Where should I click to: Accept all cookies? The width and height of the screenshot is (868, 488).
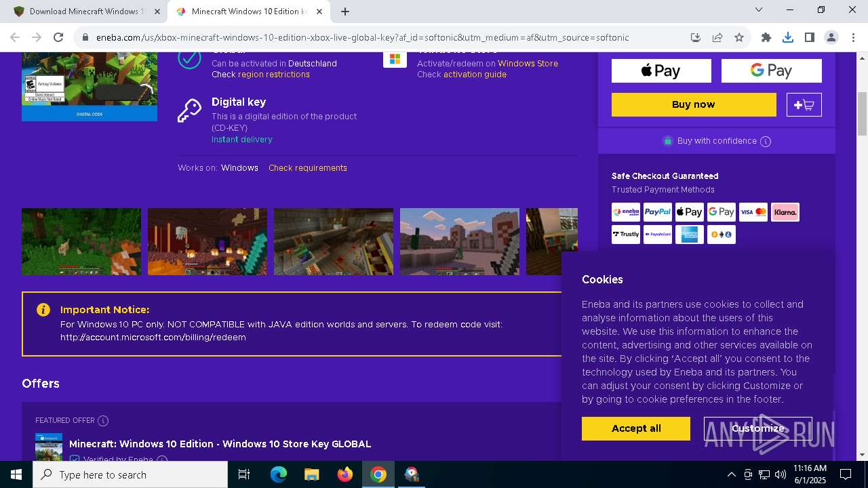click(636, 428)
